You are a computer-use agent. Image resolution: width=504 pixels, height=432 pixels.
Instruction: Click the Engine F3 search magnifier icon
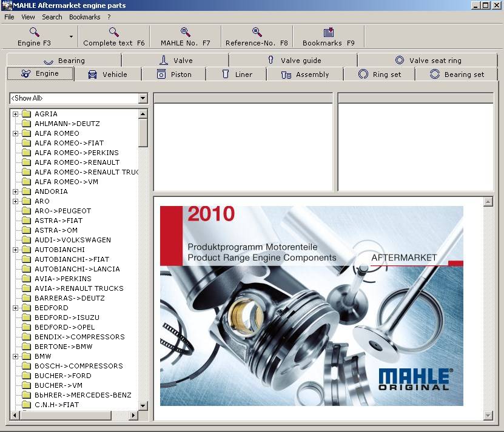(34, 32)
